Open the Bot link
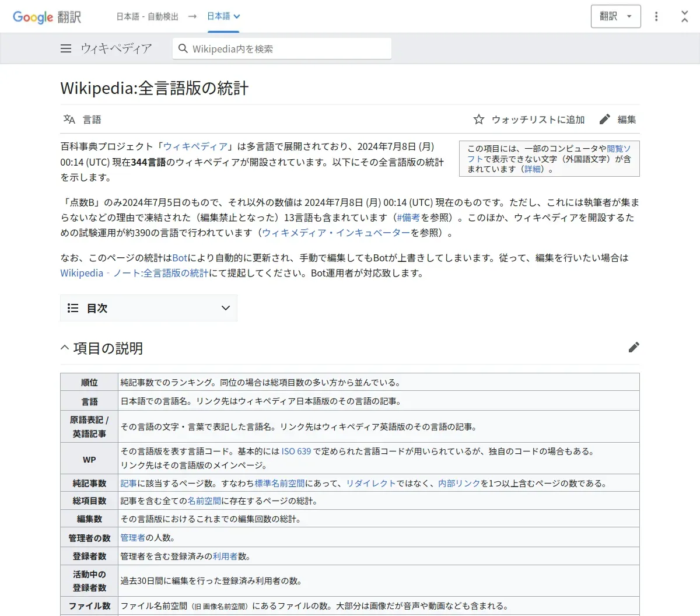The width and height of the screenshot is (700, 616). (180, 258)
